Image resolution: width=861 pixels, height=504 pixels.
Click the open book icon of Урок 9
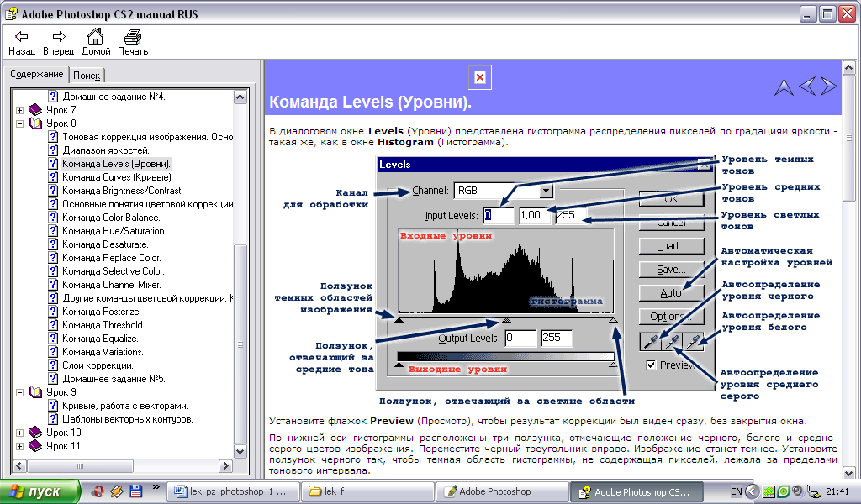click(35, 392)
